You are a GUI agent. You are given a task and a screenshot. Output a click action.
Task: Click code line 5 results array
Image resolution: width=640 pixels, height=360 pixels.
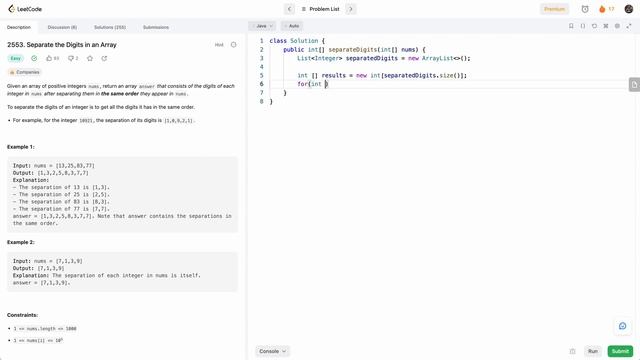[x=382, y=76]
